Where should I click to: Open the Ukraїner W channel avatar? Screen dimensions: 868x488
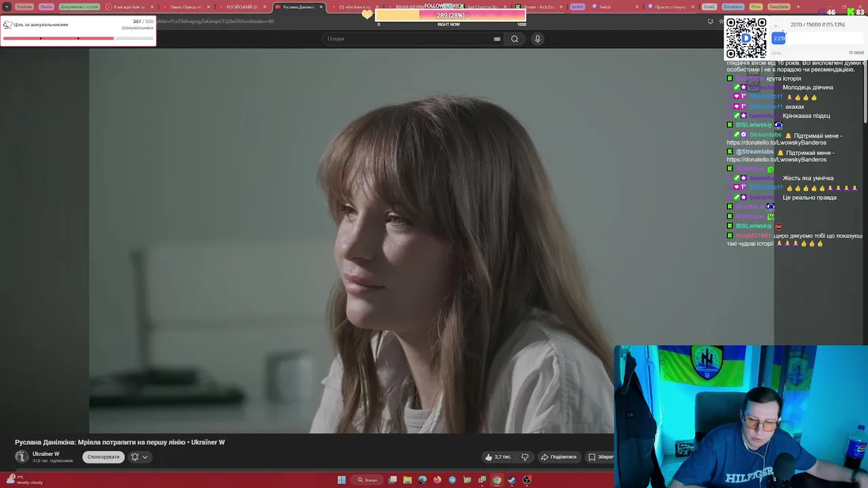tap(22, 457)
